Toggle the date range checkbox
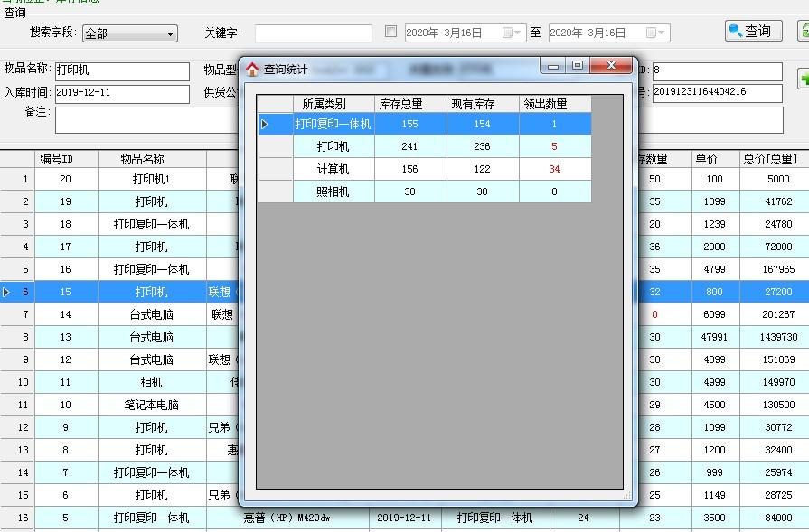Viewport: 809px width, 532px height. click(x=391, y=32)
